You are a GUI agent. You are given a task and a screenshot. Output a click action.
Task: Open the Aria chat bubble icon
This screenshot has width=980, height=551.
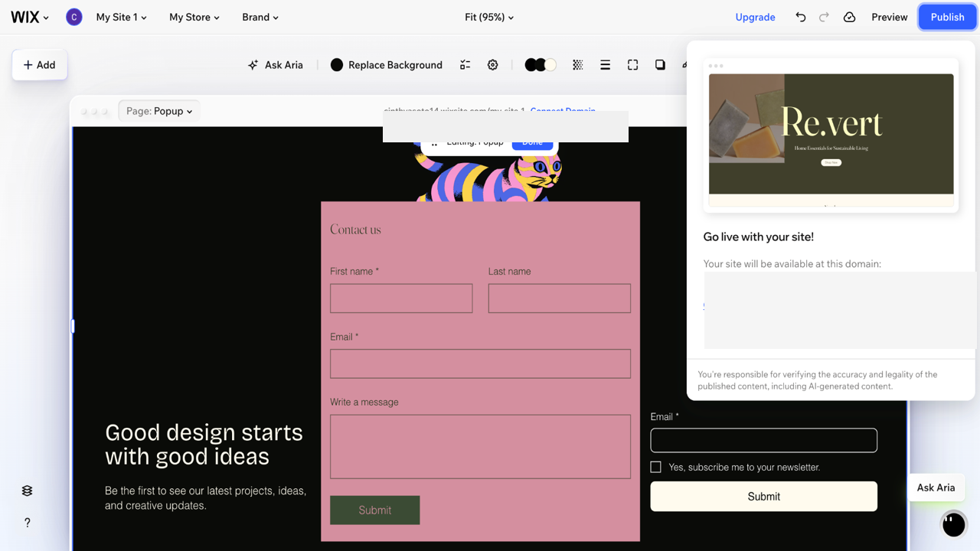pyautogui.click(x=954, y=524)
